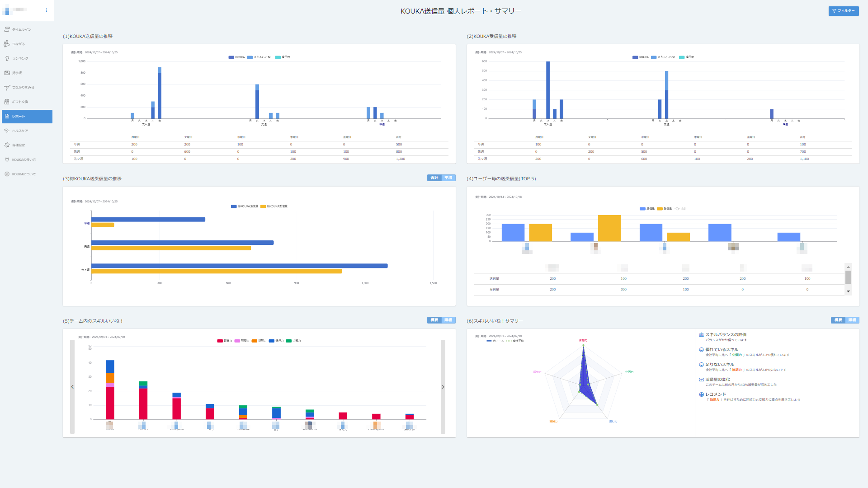Open KOUKAの使い方 link

tap(24, 160)
